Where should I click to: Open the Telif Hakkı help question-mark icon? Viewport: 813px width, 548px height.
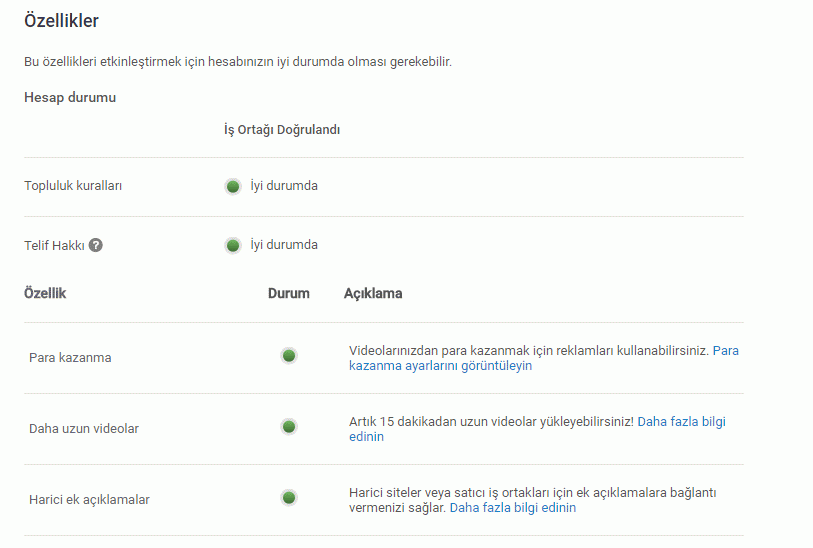pyautogui.click(x=95, y=245)
